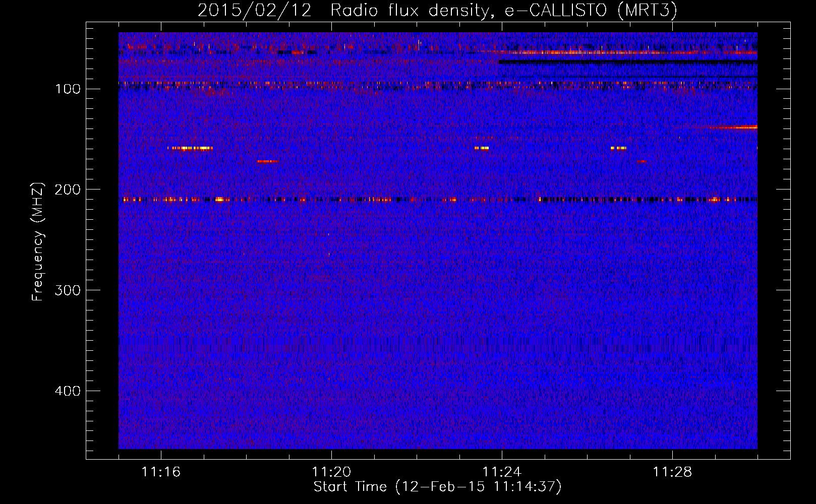Image resolution: width=816 pixels, height=504 pixels.
Task: Click the plot title "2015/02/12 Radio flux density, e-CALLISTO (MRT3)"
Action: (437, 11)
